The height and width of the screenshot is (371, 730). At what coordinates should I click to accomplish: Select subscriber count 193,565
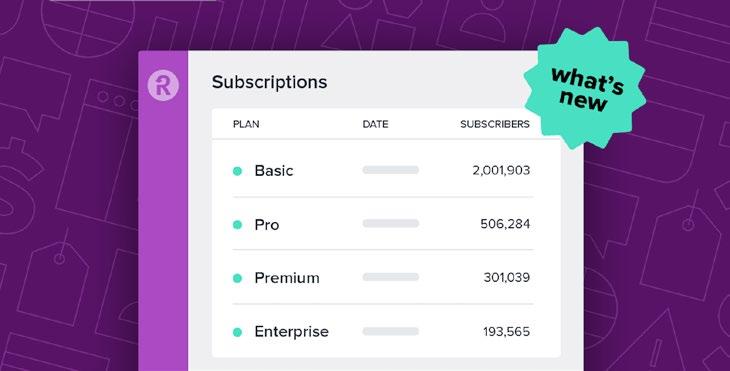point(506,332)
